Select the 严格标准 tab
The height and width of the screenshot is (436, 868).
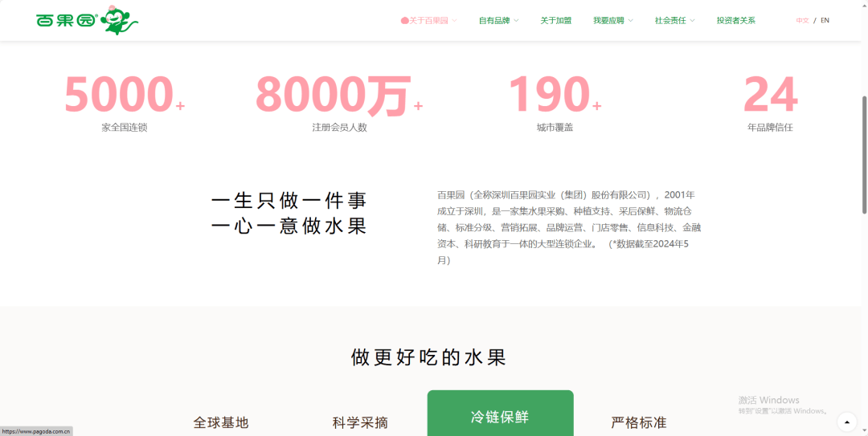pyautogui.click(x=639, y=422)
